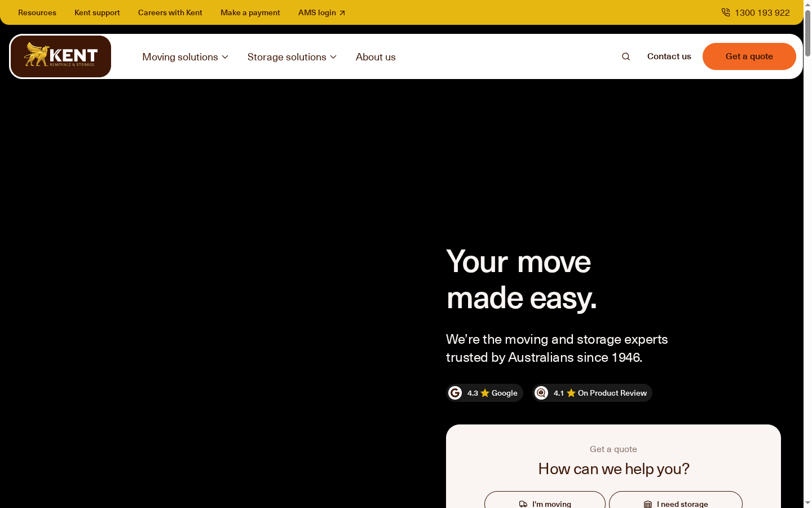Click the small 'Get a quote' label in the card
The height and width of the screenshot is (508, 812).
(614, 449)
